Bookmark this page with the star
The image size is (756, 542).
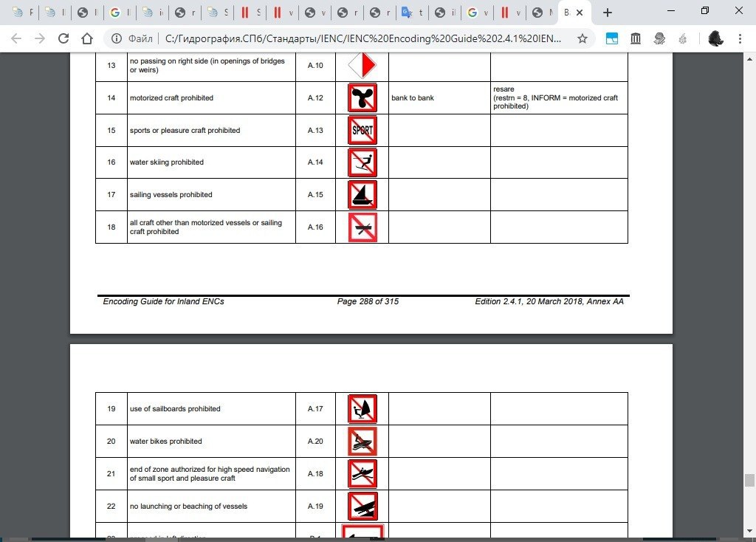(x=583, y=38)
